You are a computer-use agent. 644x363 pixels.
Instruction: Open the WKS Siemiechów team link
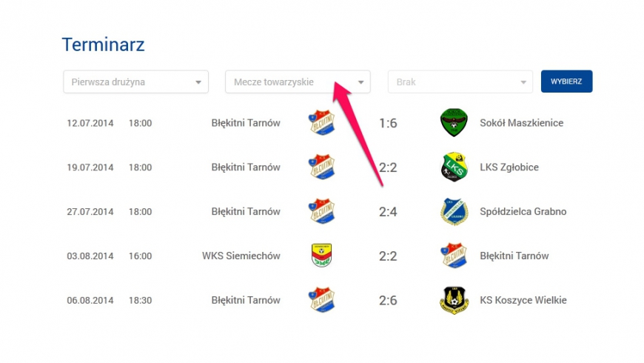[241, 256]
